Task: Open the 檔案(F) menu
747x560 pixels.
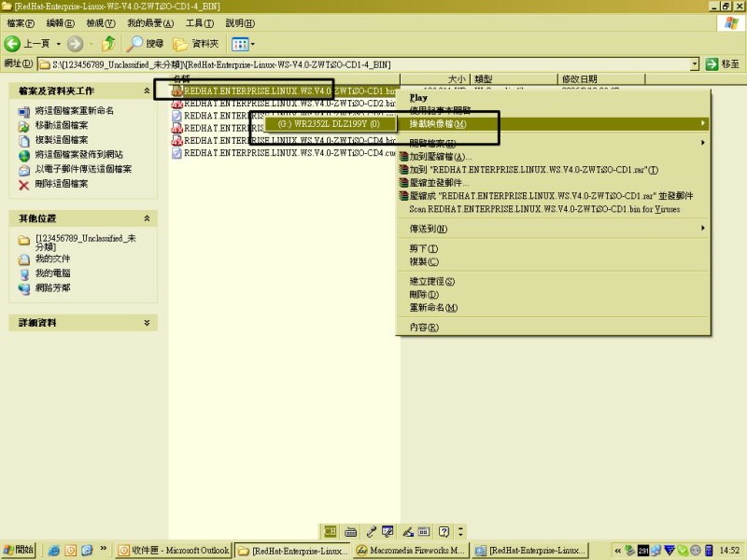Action: (21, 22)
